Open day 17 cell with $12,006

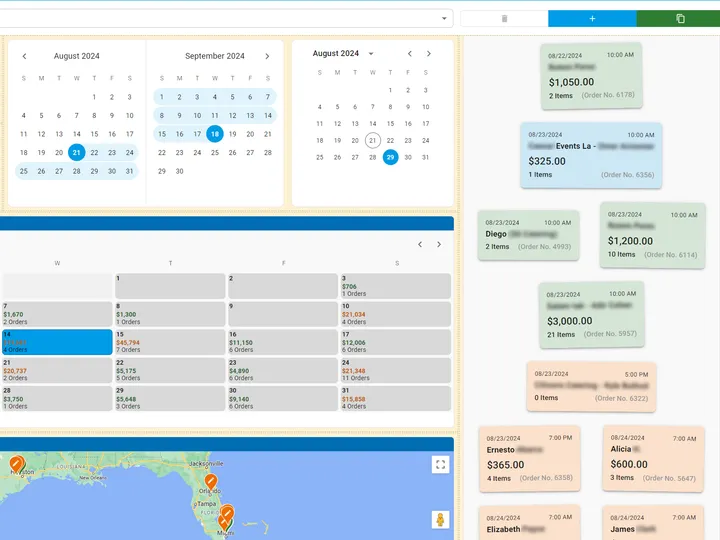click(x=396, y=342)
